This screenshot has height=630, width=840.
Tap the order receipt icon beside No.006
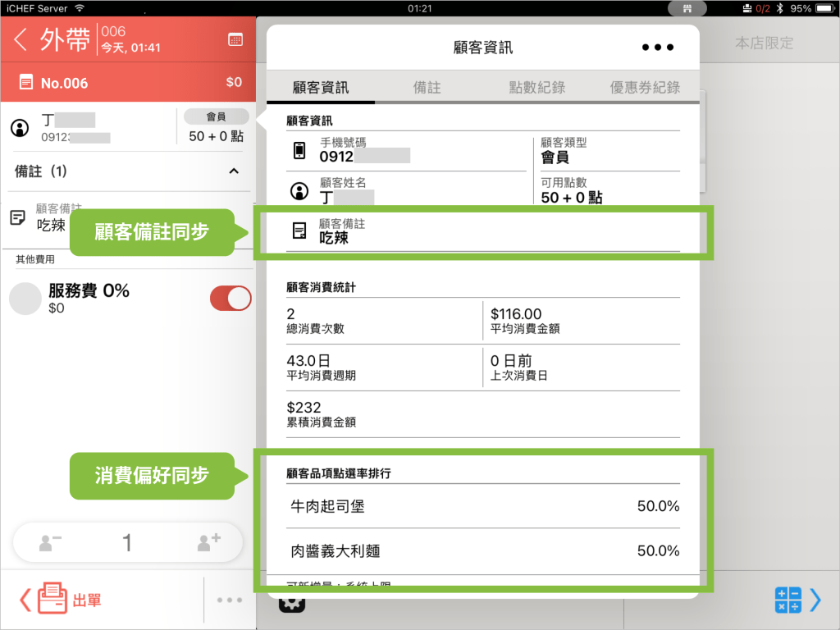coord(26,82)
